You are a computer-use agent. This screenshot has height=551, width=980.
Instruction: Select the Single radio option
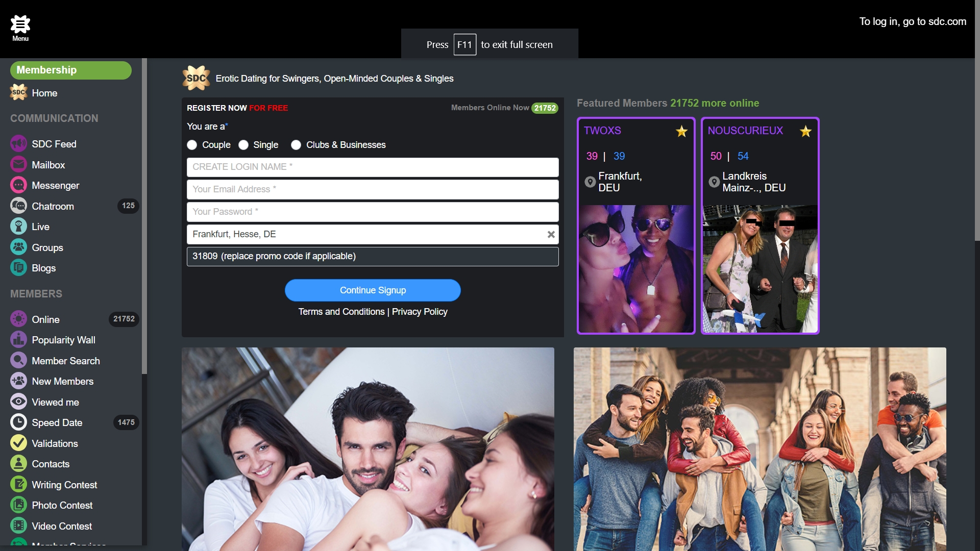(x=243, y=145)
